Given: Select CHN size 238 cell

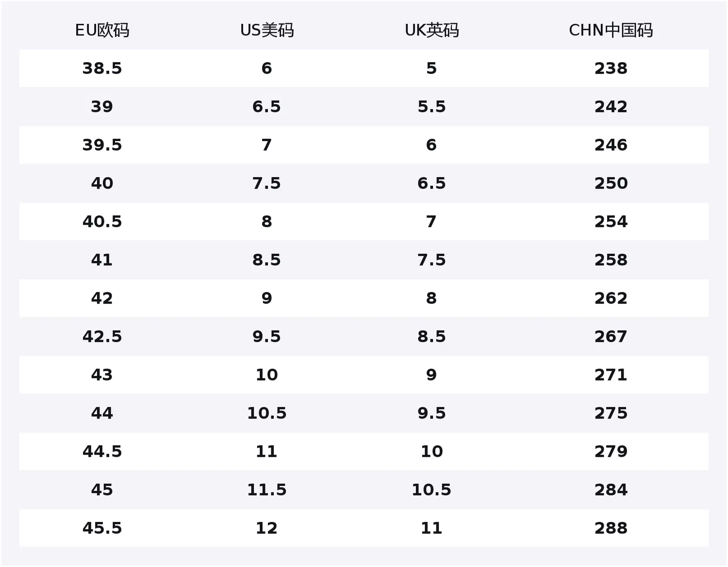Looking at the screenshot, I should pyautogui.click(x=611, y=68).
